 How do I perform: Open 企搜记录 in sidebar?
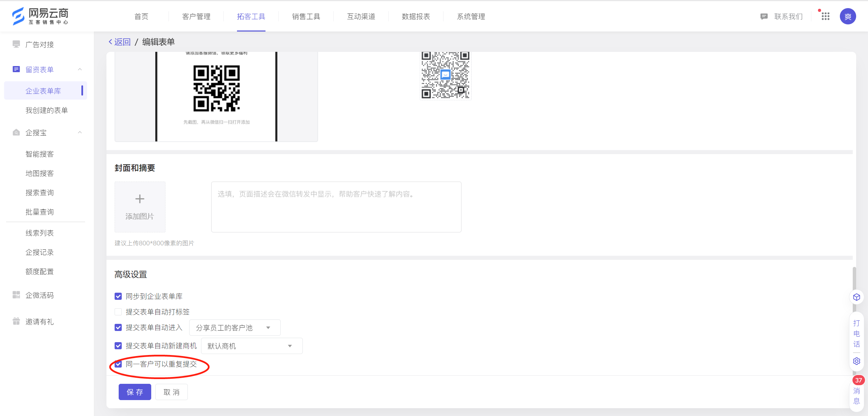pyautogui.click(x=40, y=252)
